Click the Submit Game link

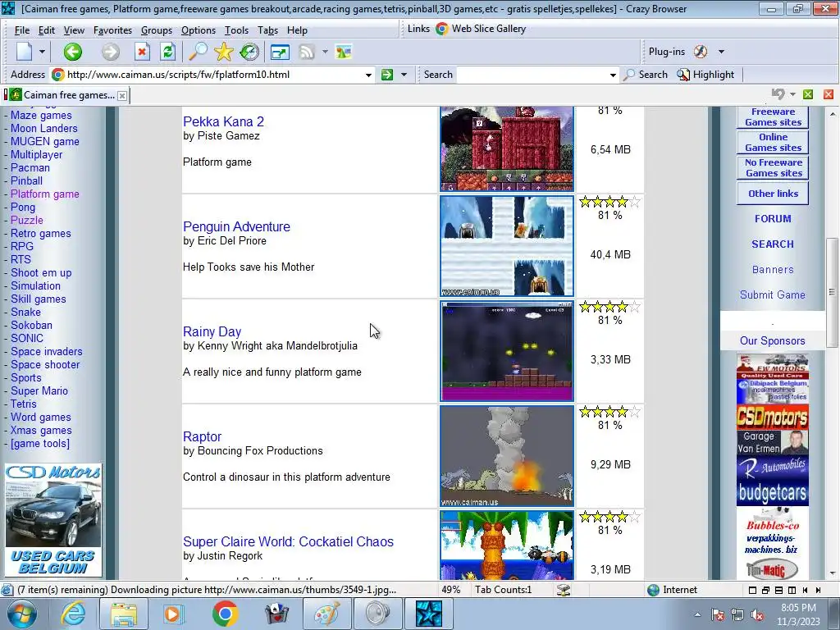point(773,294)
